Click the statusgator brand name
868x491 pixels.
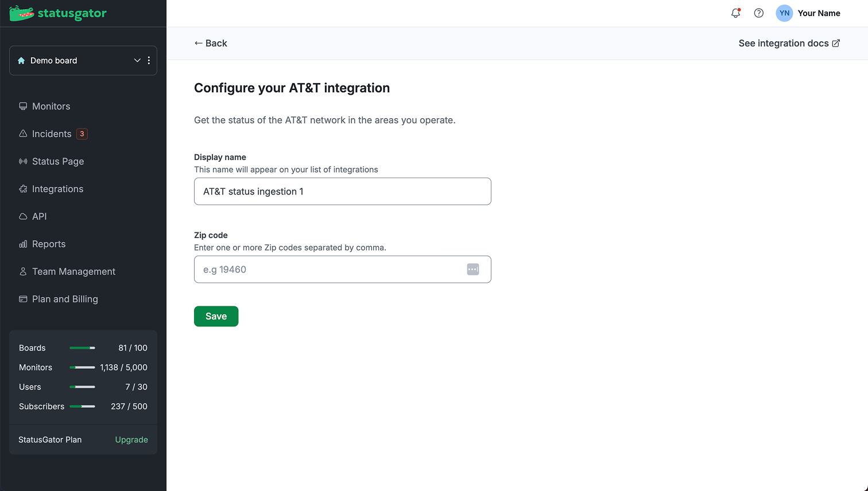(x=72, y=13)
